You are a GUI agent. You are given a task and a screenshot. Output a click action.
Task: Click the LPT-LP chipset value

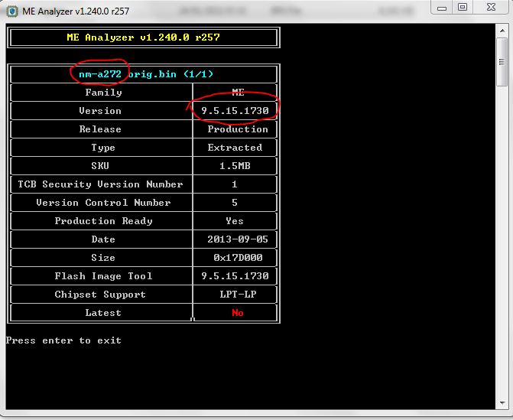[x=238, y=295]
